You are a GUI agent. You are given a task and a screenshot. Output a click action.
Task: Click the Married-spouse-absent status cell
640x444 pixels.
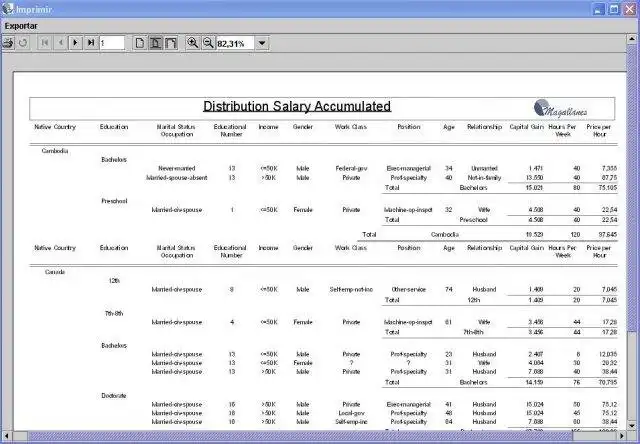tap(177, 178)
